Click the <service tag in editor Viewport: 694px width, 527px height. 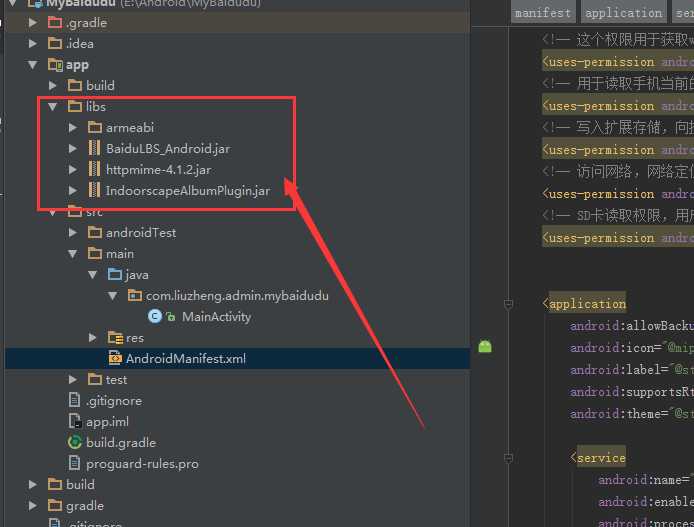click(598, 458)
